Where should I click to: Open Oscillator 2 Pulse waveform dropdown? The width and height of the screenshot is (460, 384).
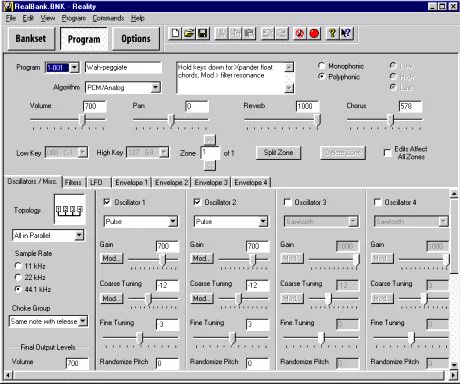coord(263,221)
